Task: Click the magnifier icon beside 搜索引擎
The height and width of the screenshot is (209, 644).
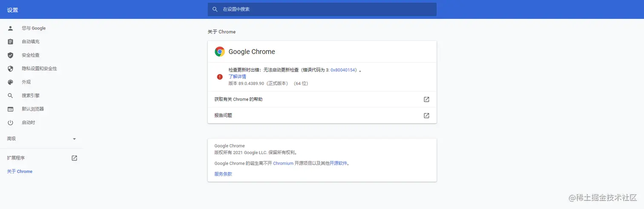Action: click(x=11, y=96)
